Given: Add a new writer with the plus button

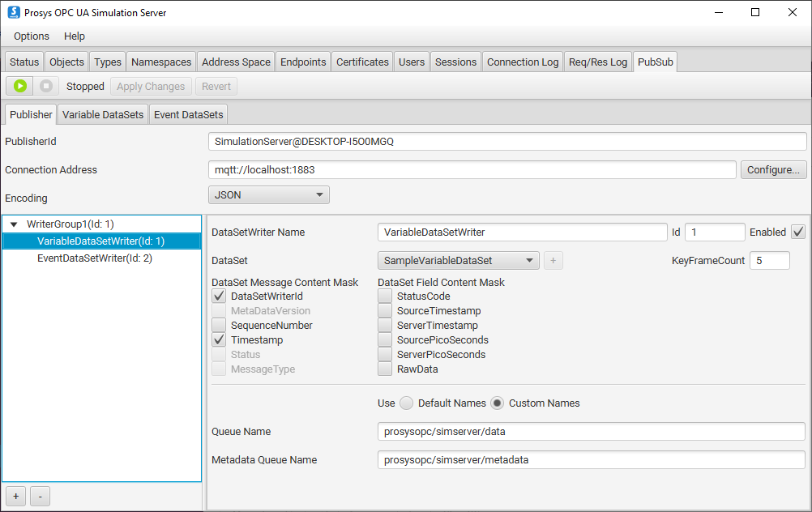Looking at the screenshot, I should pyautogui.click(x=15, y=495).
